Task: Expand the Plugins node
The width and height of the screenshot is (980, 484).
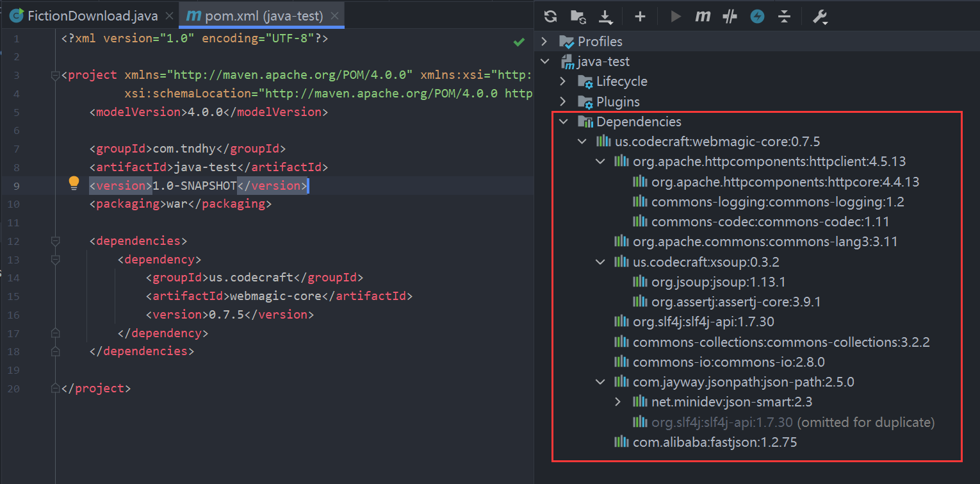Action: pos(564,102)
